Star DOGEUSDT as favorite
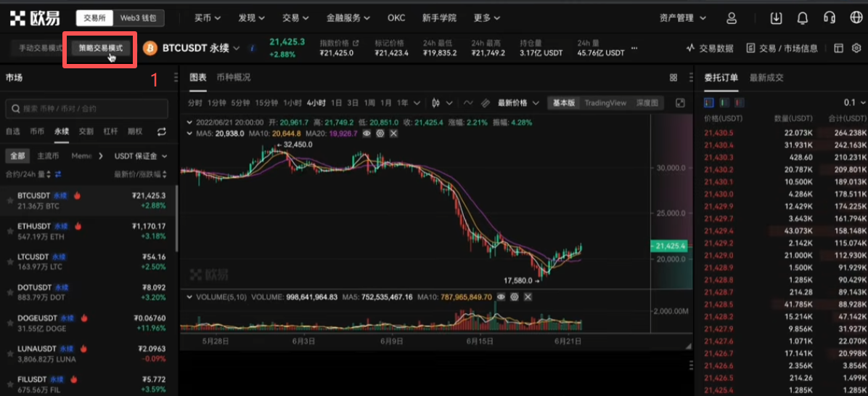Screen dimensions: 868x396 click(x=10, y=323)
